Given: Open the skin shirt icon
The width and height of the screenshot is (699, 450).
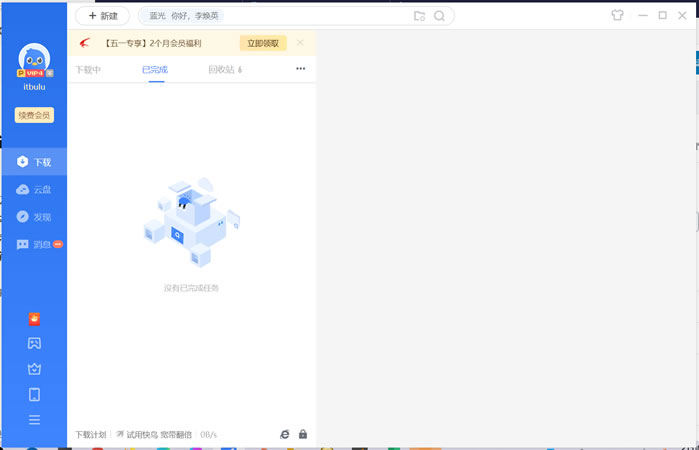Looking at the screenshot, I should (617, 15).
